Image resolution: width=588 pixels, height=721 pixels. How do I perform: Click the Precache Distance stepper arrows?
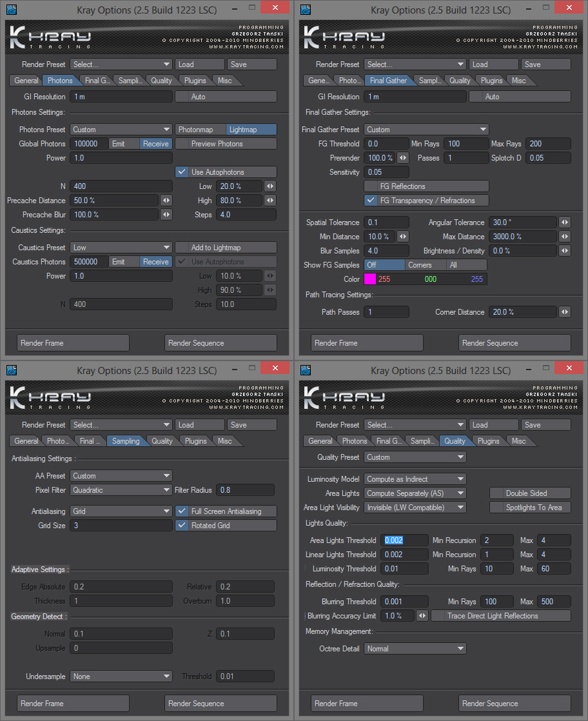166,201
